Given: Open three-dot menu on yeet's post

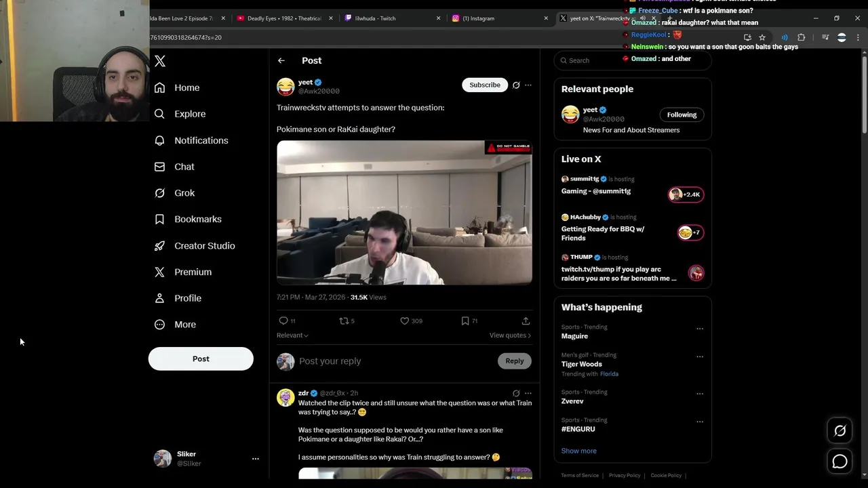Looking at the screenshot, I should 528,85.
